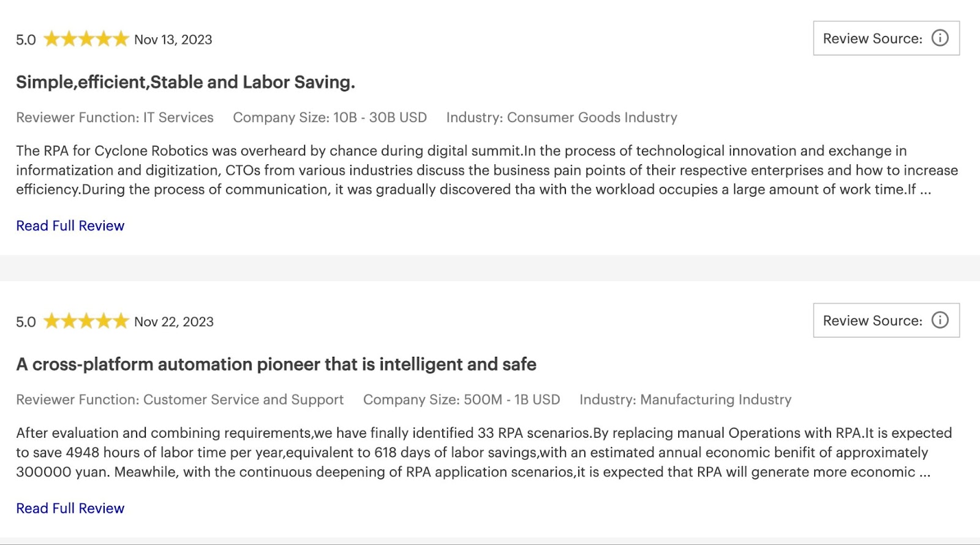
Task: Click 'Industry: Consumer Goods Industry' label
Action: [x=562, y=117]
